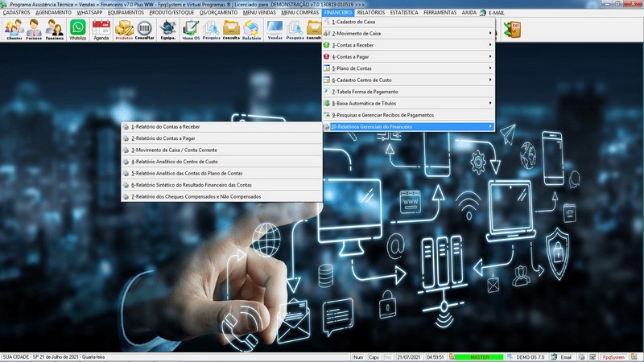Open 7-Relatório dos Cheques Compensados

coord(221,196)
